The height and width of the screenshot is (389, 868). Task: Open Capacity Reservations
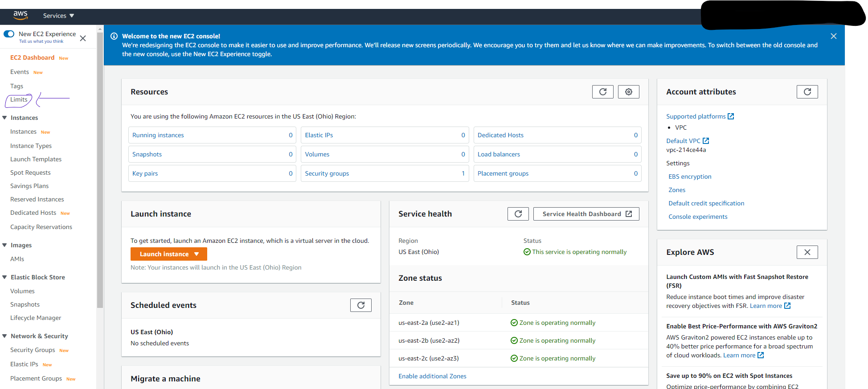coord(41,227)
